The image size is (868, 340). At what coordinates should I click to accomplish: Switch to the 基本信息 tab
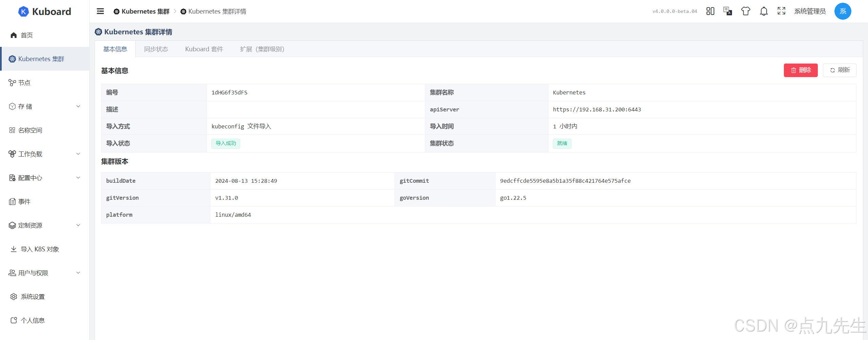(115, 49)
